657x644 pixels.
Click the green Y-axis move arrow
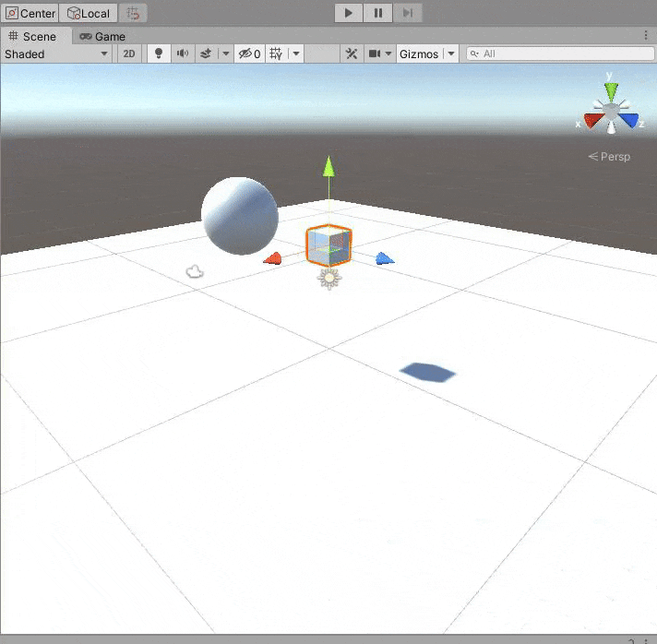point(328,166)
